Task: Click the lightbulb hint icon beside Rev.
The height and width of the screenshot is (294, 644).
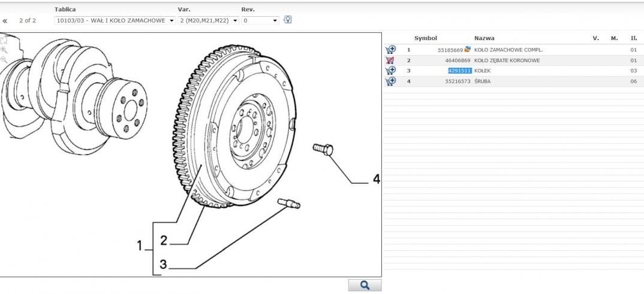Action: tap(287, 20)
